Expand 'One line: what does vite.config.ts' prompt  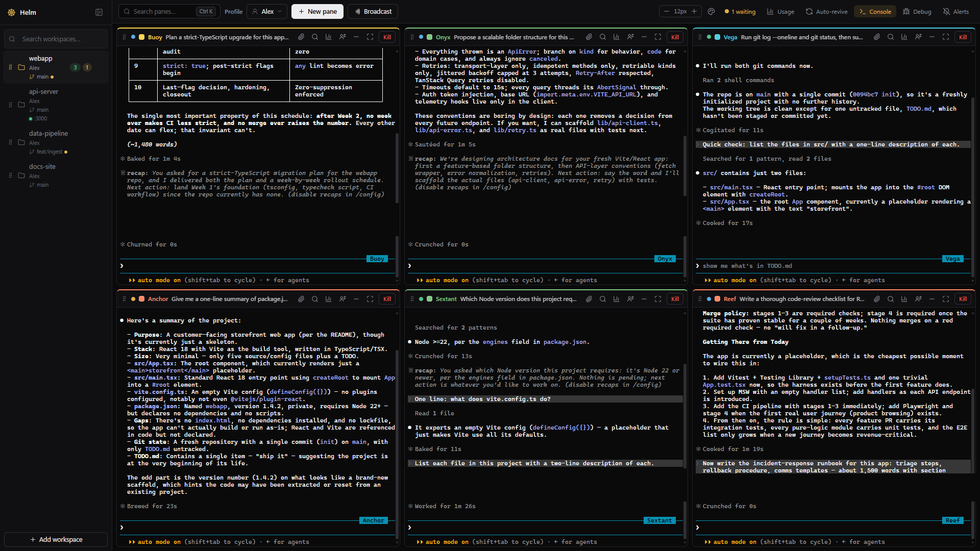(x=545, y=399)
